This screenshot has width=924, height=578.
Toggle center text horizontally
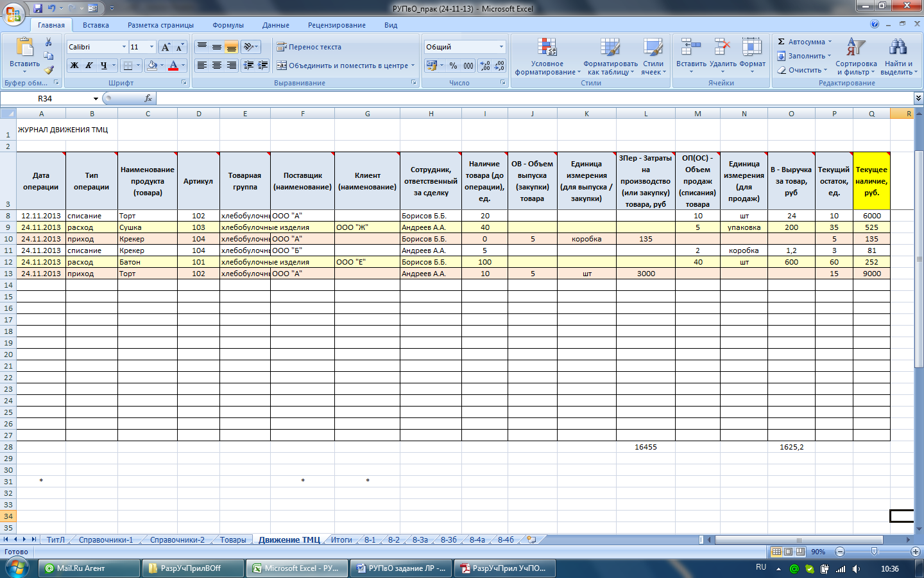click(217, 66)
